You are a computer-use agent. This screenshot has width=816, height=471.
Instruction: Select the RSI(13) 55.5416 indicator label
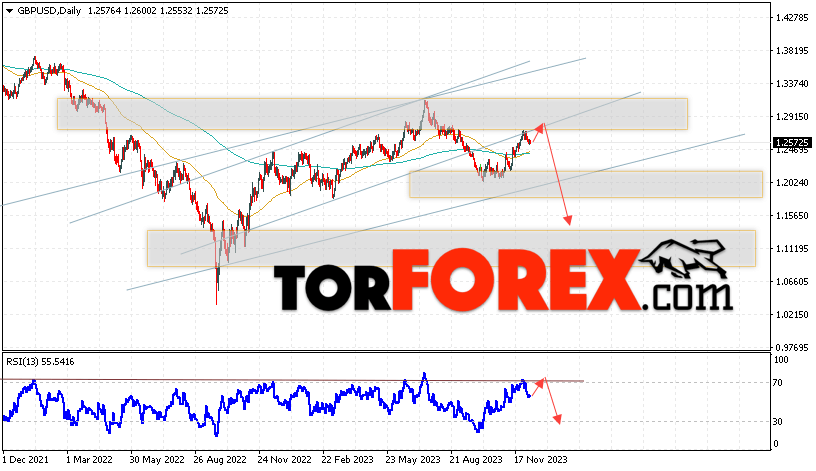coord(40,361)
